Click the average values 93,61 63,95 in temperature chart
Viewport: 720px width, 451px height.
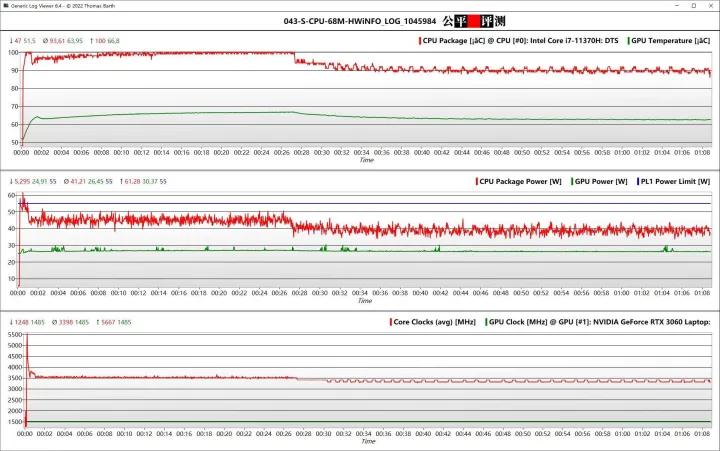tap(63, 41)
